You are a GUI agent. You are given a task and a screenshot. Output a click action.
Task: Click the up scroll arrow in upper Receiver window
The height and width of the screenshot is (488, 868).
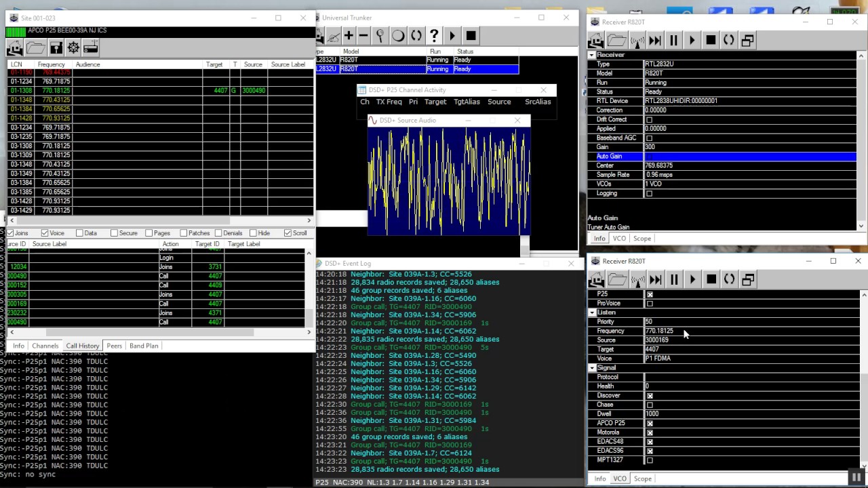coord(862,55)
